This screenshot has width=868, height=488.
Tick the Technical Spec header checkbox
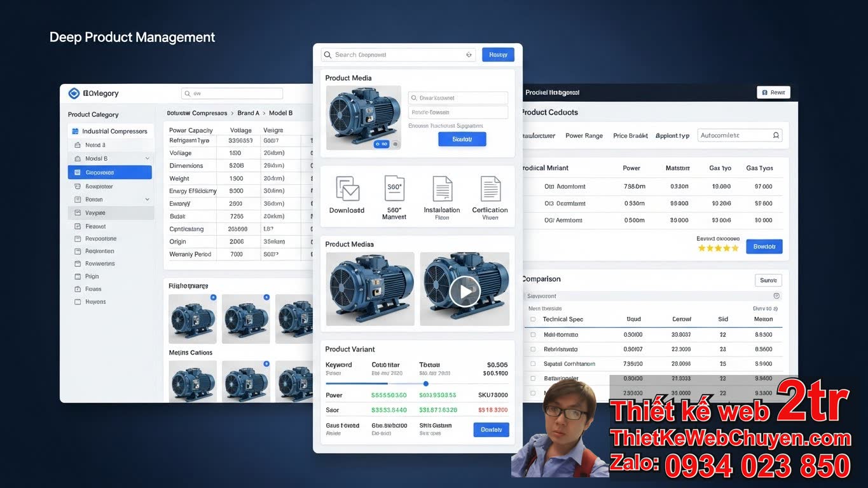(533, 320)
